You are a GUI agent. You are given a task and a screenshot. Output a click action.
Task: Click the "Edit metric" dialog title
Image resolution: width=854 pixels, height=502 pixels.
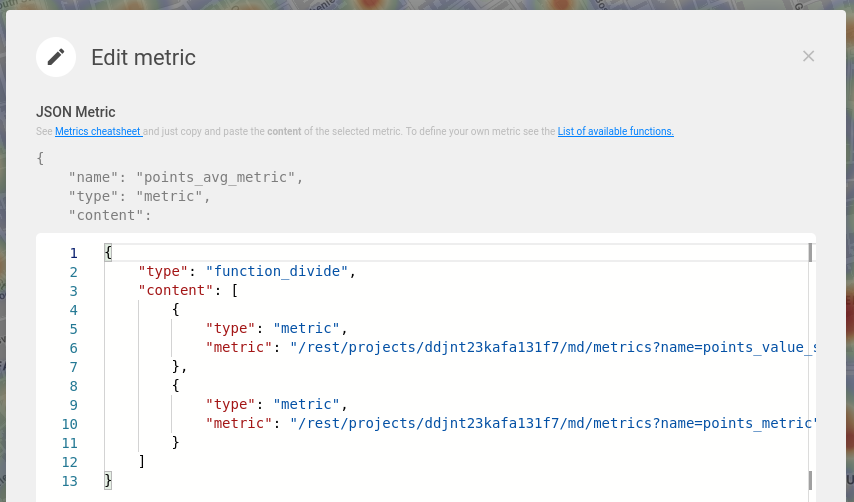[143, 58]
